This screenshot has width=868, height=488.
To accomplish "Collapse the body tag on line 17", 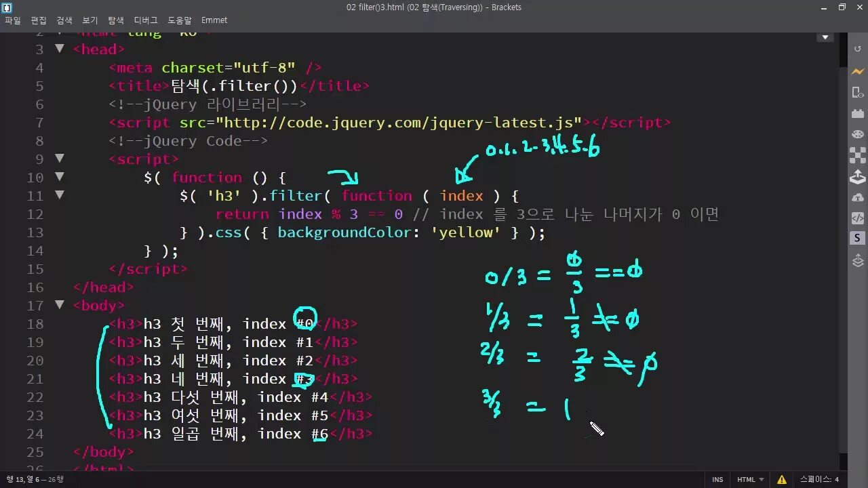I will pos(60,305).
